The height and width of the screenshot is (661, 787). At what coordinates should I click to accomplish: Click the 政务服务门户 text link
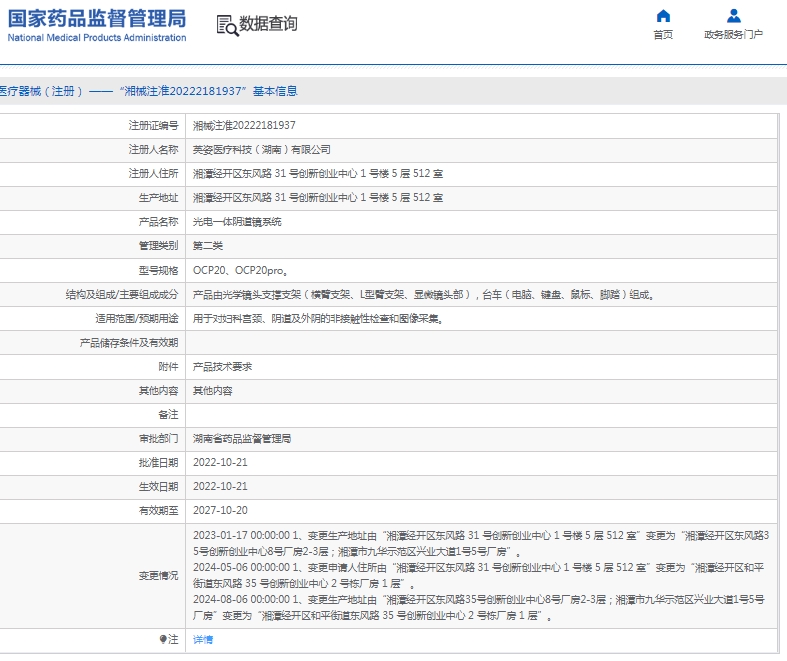tap(733, 35)
